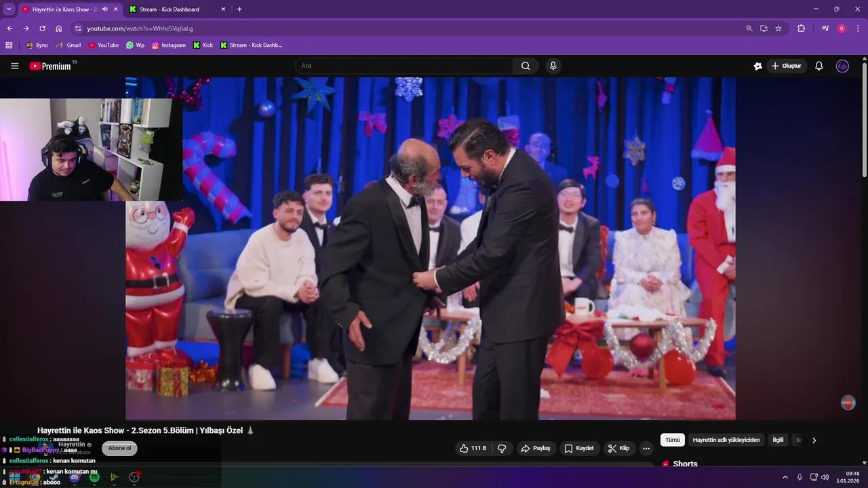Go back with browser back arrow
The width and height of the screenshot is (868, 488).
[9, 28]
